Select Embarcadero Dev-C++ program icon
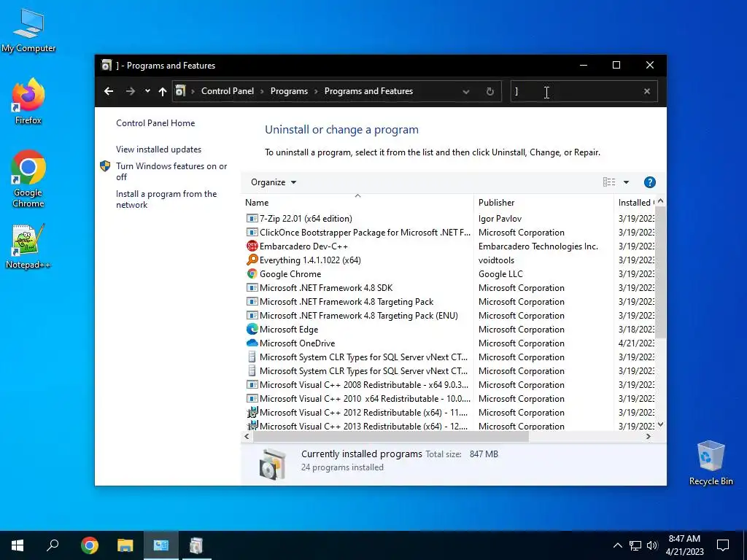 (x=252, y=246)
